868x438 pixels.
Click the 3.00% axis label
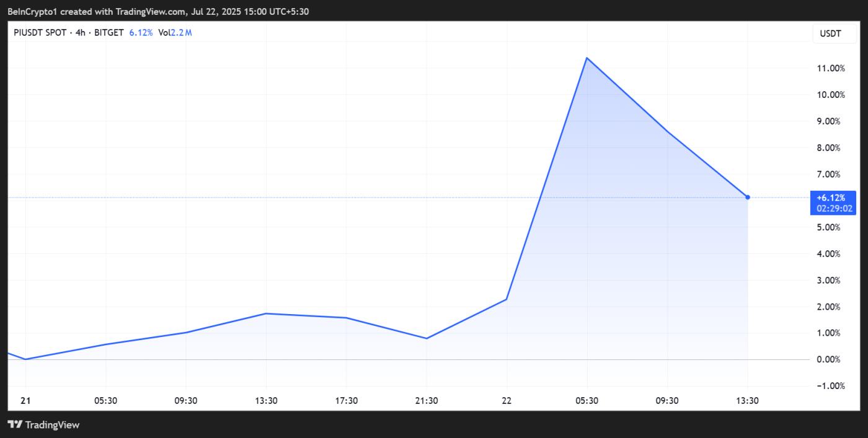pyautogui.click(x=830, y=280)
